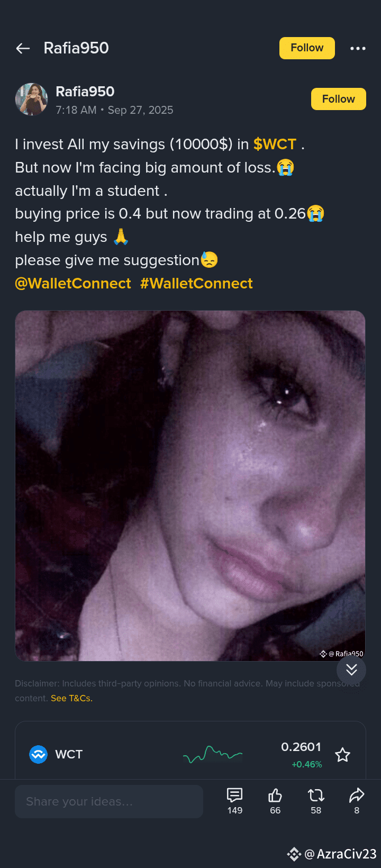Open the $WCT cashtag link
The image size is (381, 868).
coord(275,144)
